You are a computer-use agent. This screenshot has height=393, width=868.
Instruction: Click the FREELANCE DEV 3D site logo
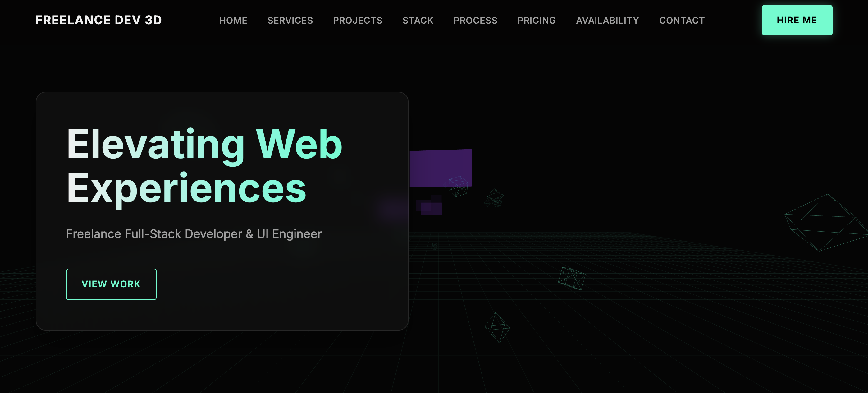tap(99, 20)
